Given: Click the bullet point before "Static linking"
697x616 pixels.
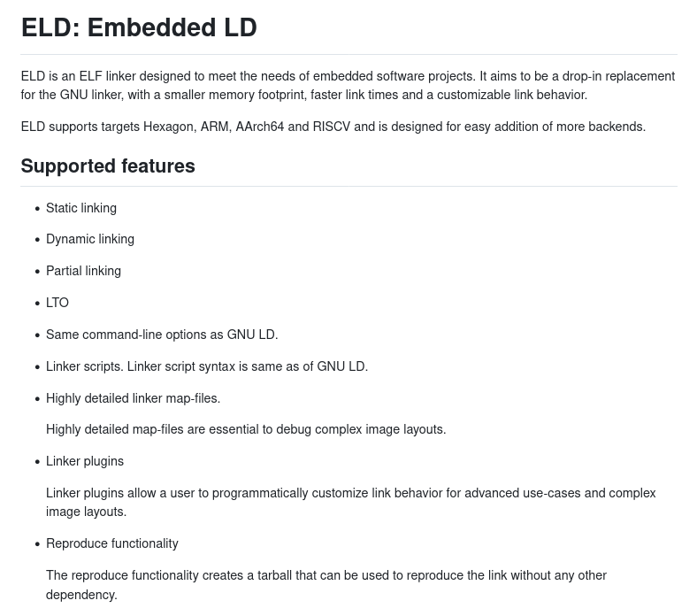Looking at the screenshot, I should tap(37, 210).
